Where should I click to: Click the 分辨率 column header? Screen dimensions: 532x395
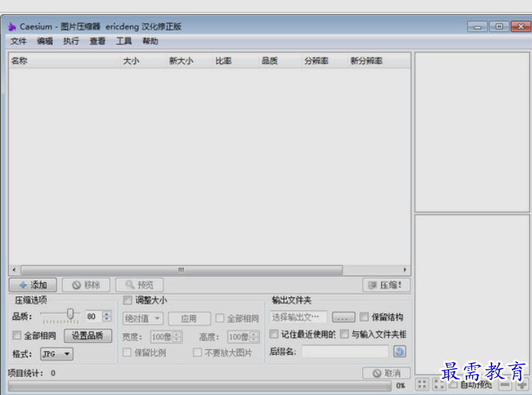tap(324, 61)
